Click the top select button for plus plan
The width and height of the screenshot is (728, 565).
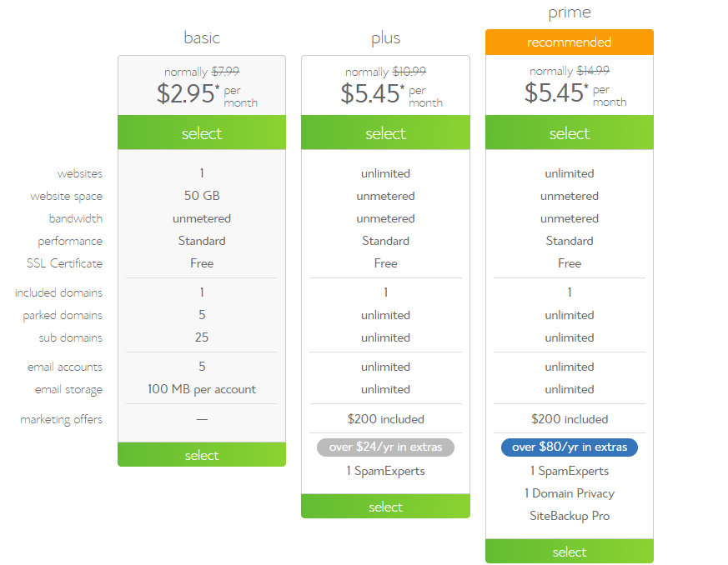click(x=385, y=132)
